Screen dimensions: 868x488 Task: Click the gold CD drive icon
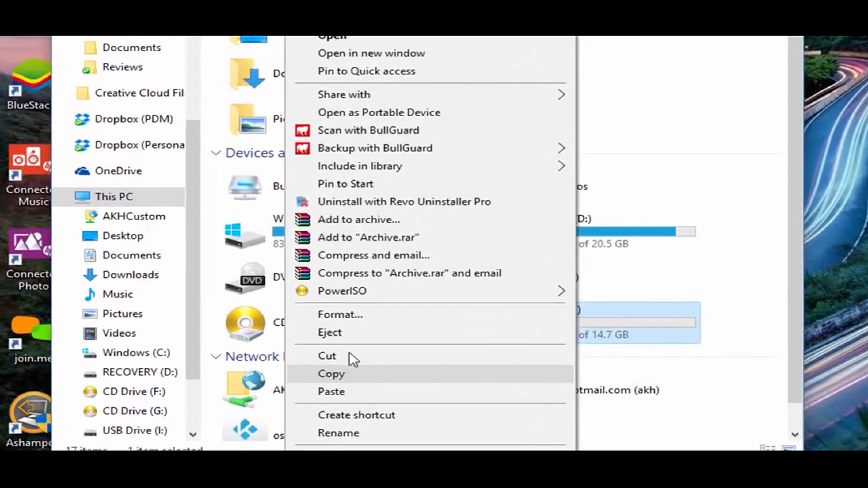[x=245, y=324]
